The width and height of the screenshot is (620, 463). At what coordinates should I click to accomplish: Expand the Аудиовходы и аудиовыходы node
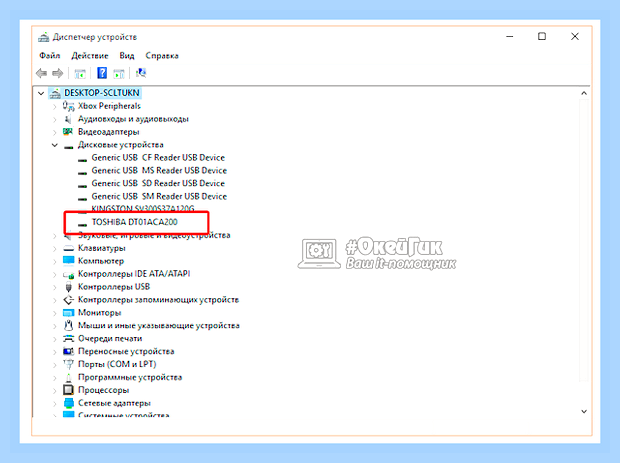click(55, 119)
